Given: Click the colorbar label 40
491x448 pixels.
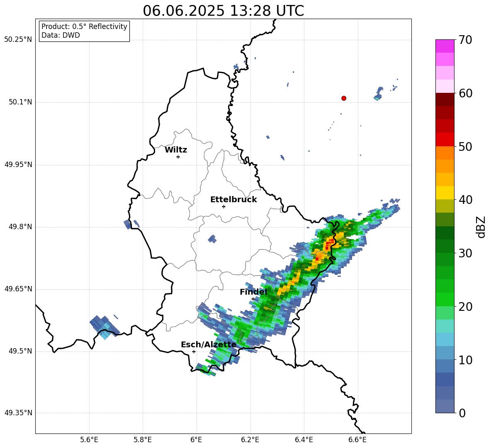Looking at the screenshot, I should 465,200.
